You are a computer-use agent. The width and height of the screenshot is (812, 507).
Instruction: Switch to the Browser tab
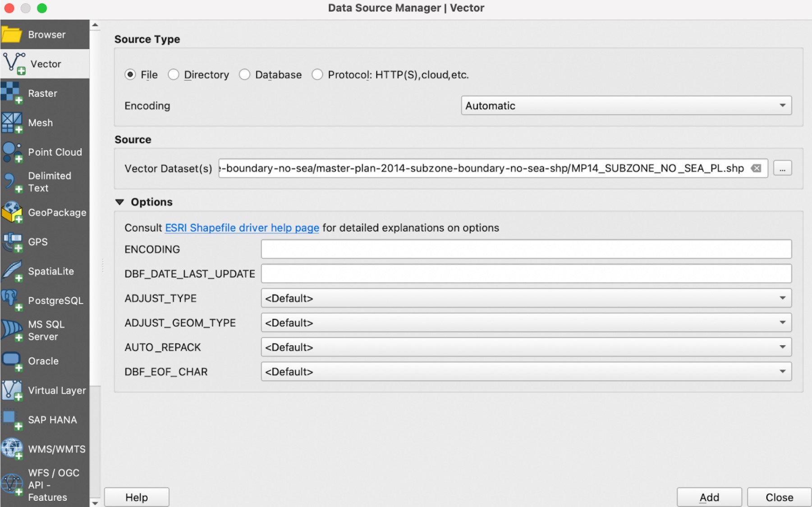[x=45, y=35]
